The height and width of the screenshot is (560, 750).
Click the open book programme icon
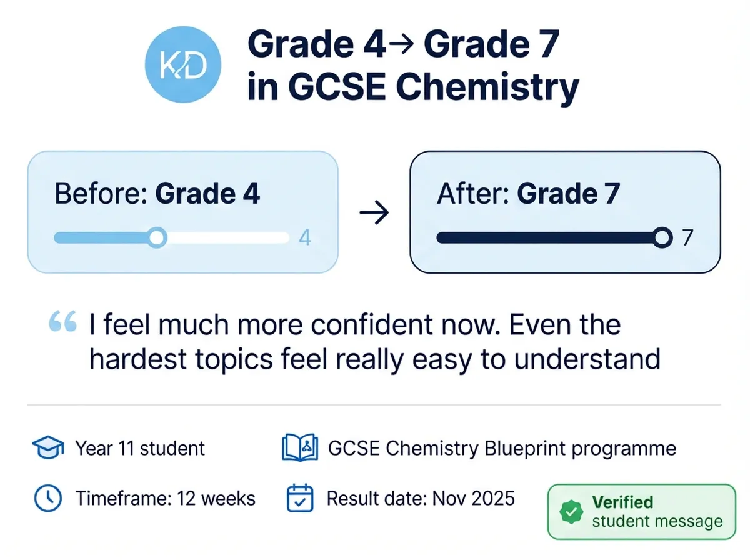[x=299, y=448]
